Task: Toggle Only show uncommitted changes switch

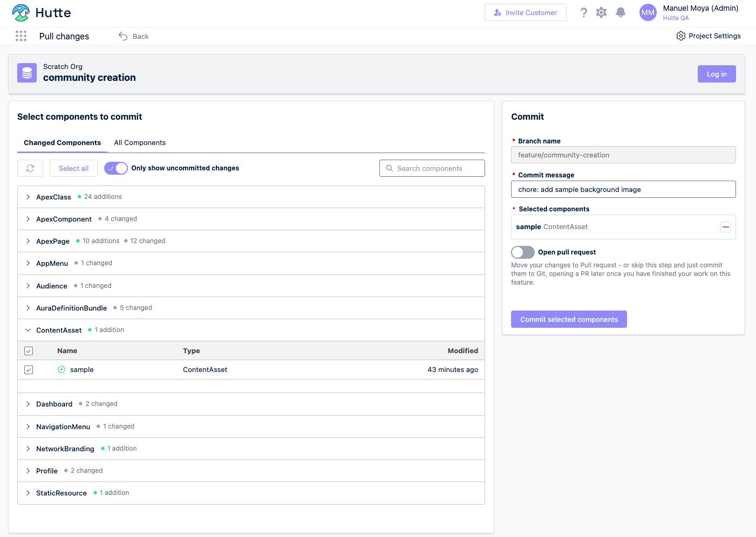Action: 116,168
